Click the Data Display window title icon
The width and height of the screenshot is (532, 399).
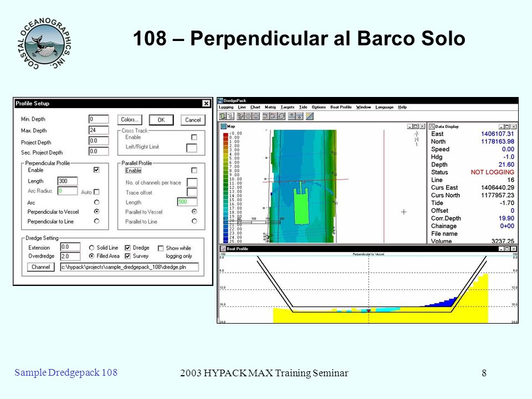point(432,126)
